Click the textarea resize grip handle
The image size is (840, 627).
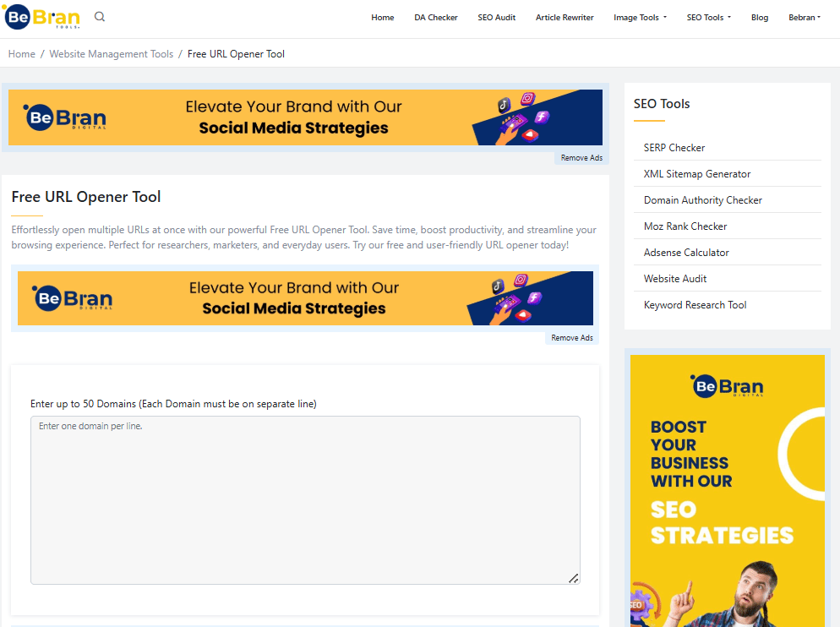pos(574,578)
